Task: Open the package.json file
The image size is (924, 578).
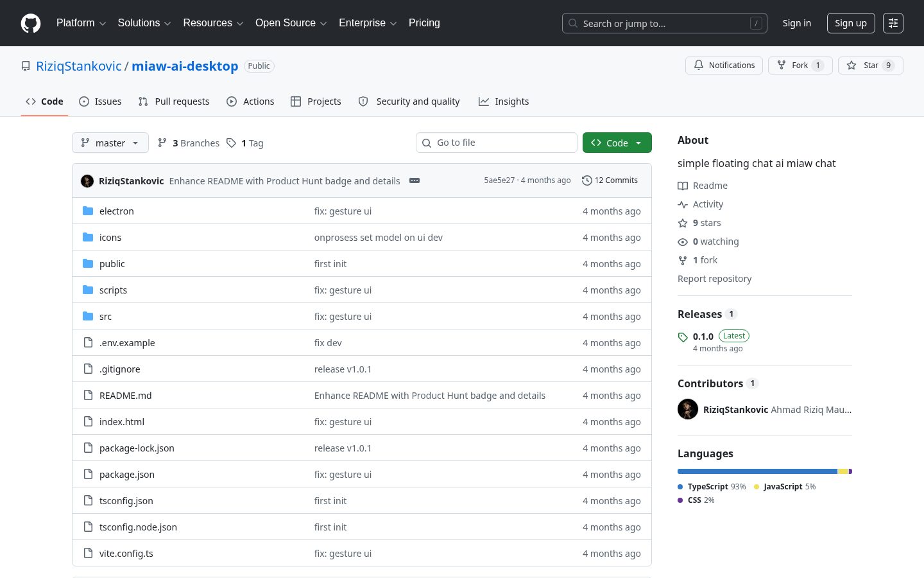Action: [127, 475]
